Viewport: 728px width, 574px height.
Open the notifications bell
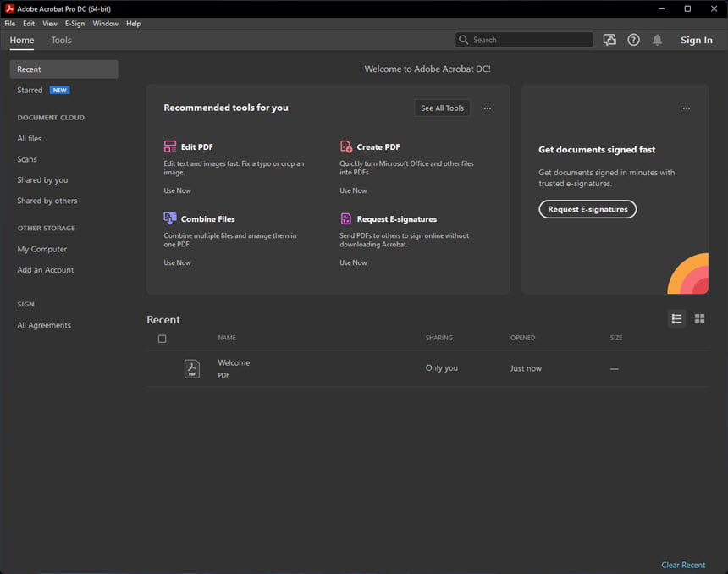[657, 40]
